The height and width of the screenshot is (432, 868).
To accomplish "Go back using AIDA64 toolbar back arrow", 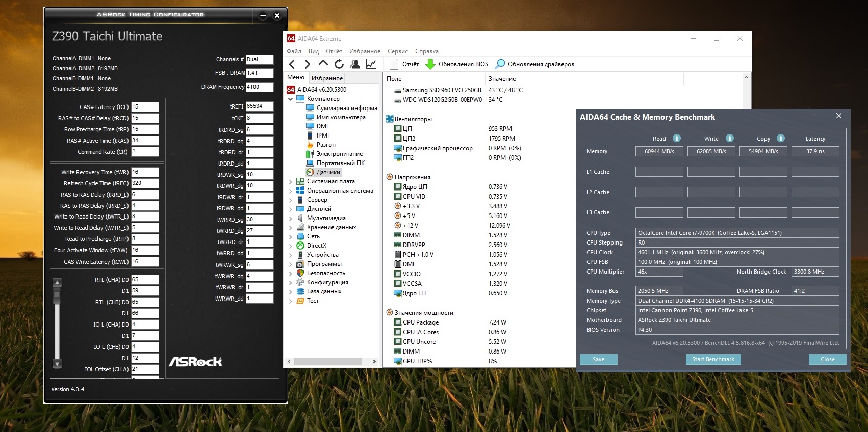I will [x=292, y=64].
